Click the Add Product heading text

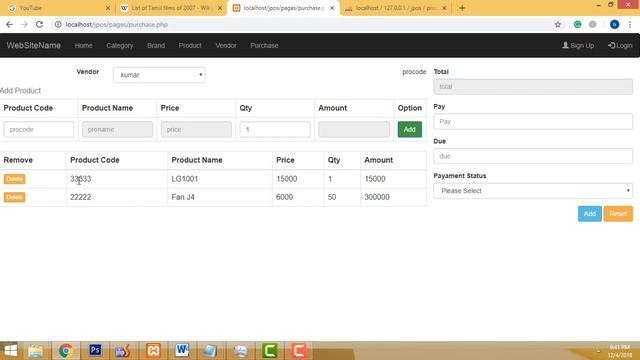[x=20, y=91]
